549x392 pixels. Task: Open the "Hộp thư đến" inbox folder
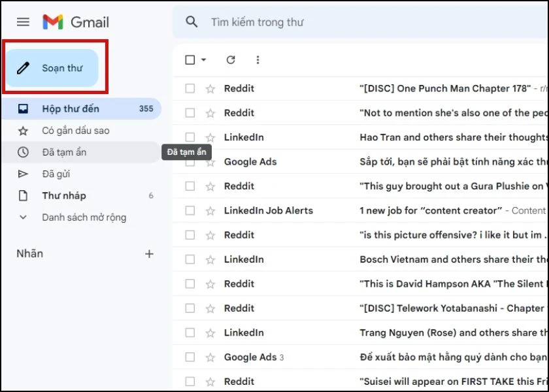81,109
